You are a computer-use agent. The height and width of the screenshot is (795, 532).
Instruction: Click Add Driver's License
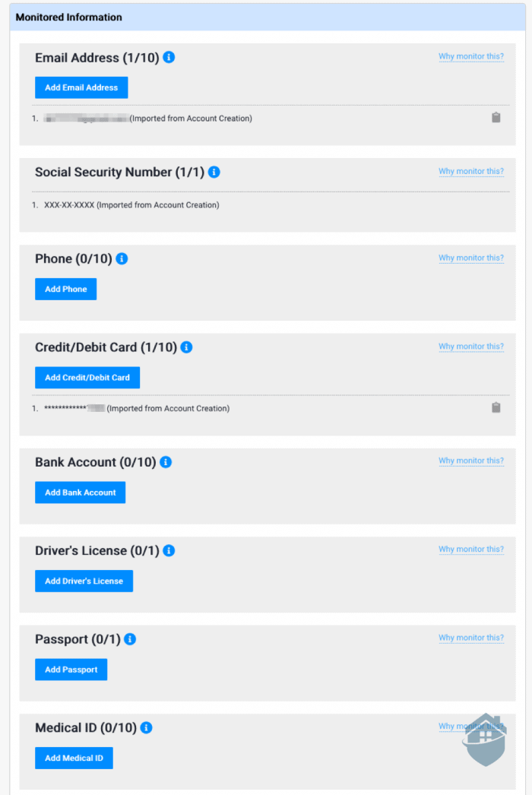pyautogui.click(x=84, y=581)
